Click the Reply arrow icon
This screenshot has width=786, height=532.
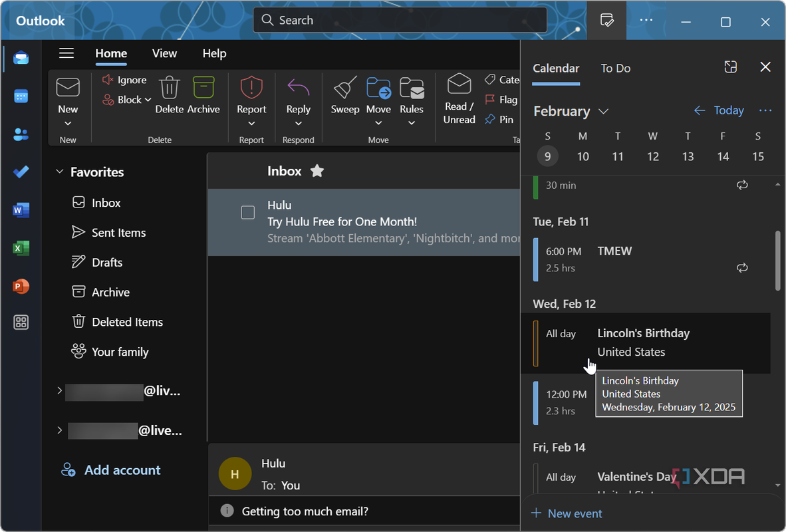(x=299, y=88)
